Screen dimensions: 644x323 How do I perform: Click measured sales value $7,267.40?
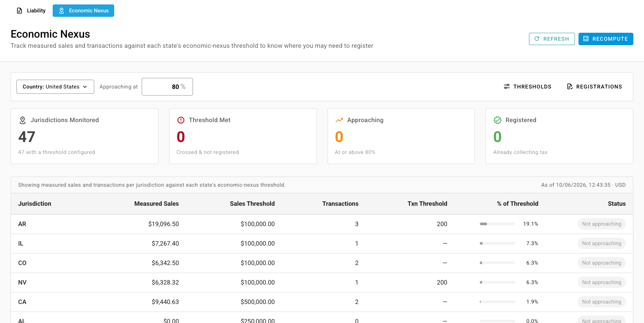(x=165, y=244)
